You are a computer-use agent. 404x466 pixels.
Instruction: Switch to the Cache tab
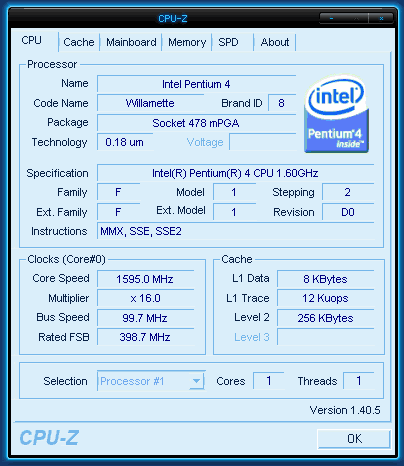click(x=79, y=42)
